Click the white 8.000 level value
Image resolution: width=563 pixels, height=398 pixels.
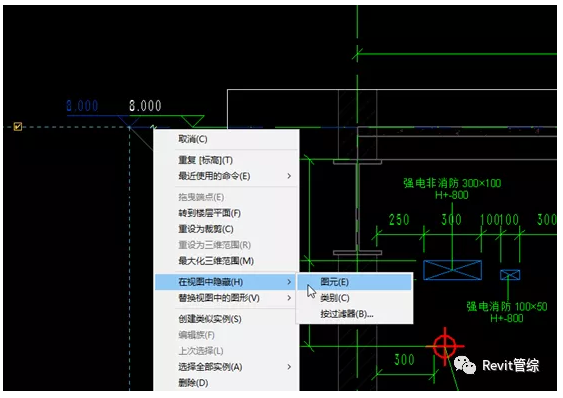tap(145, 106)
